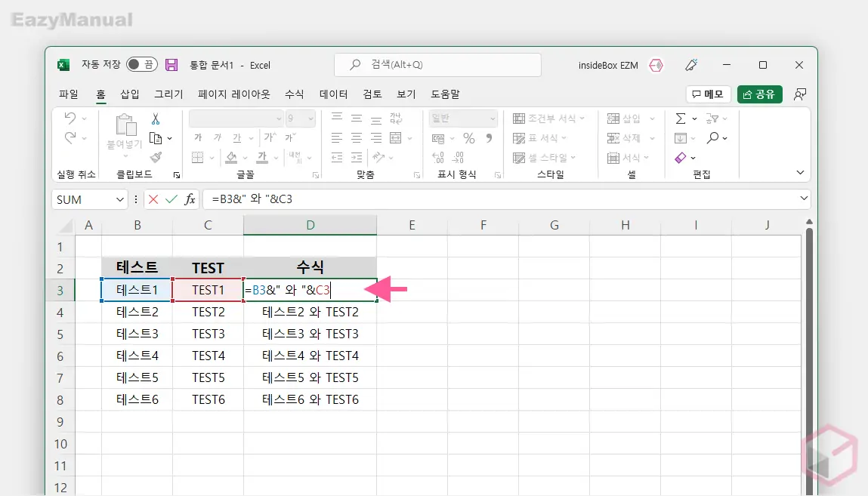Click the AutoSum sigma icon
The height and width of the screenshot is (496, 868).
point(681,119)
